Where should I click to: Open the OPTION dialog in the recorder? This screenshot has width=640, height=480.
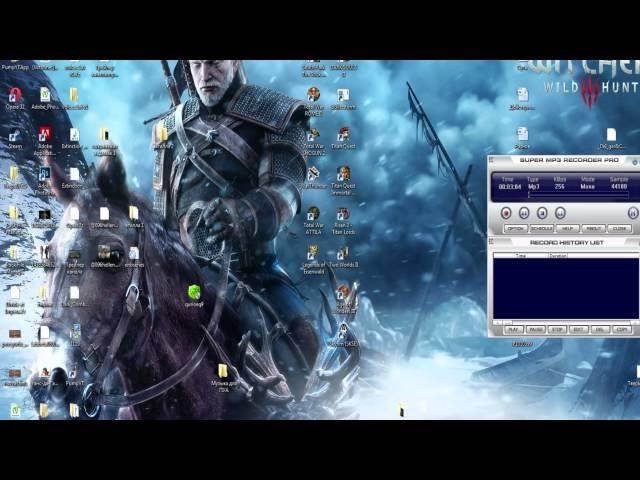(x=516, y=229)
